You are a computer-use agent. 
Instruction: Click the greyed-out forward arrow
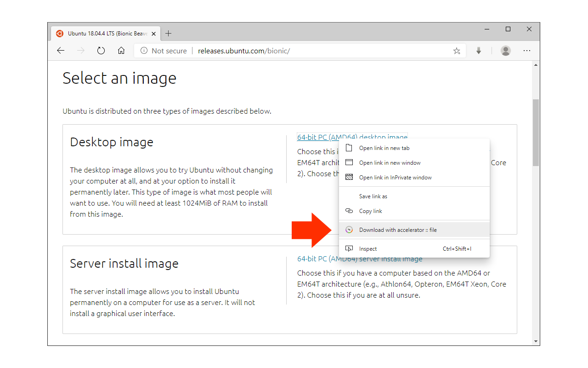81,51
